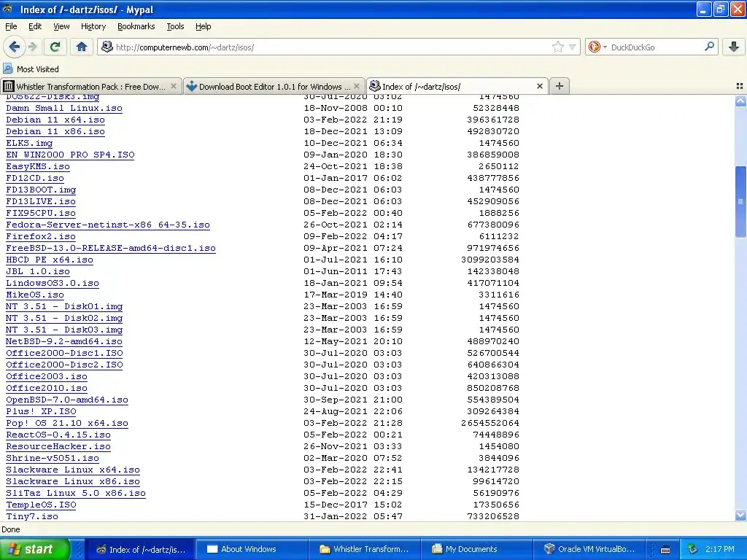Click the keyboard icon in the system tray

click(665, 550)
